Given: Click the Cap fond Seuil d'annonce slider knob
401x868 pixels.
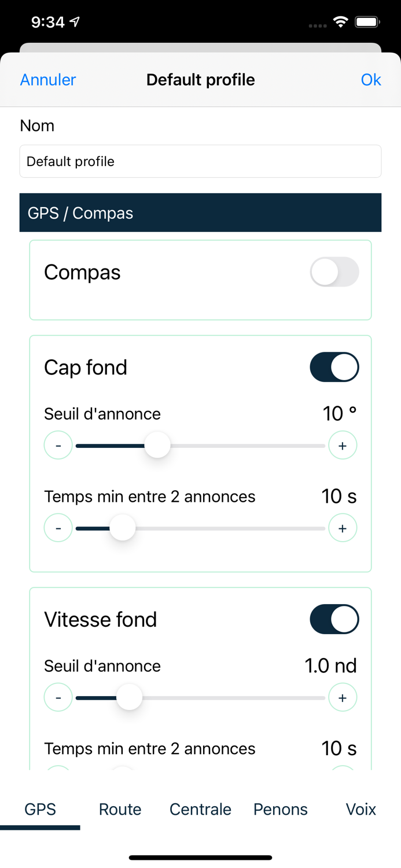Looking at the screenshot, I should [157, 446].
